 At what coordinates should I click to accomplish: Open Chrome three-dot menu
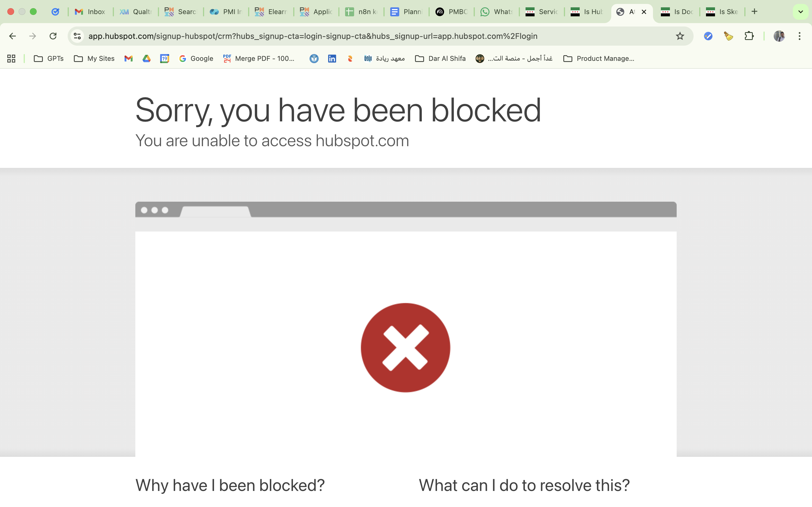coord(800,36)
